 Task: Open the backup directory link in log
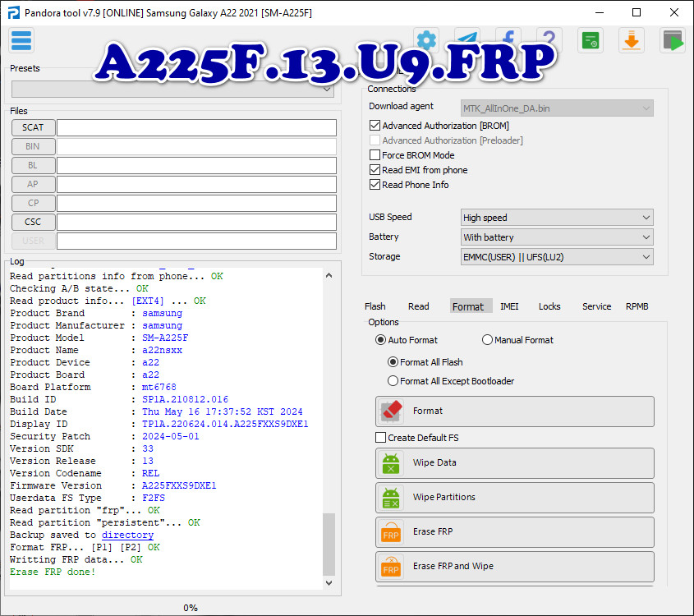click(x=127, y=535)
